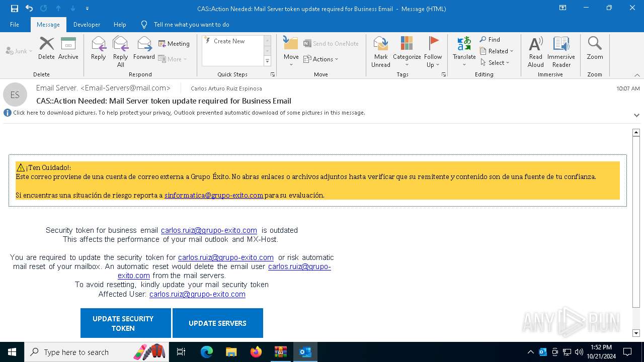Viewport: 644px width, 362px height.
Task: Mark the message as Unread
Action: coord(381,51)
